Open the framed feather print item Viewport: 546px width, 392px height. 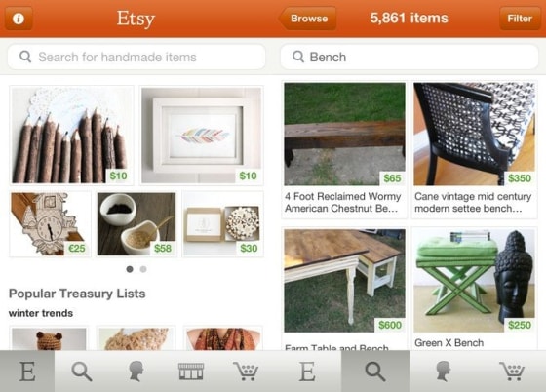[x=202, y=136]
